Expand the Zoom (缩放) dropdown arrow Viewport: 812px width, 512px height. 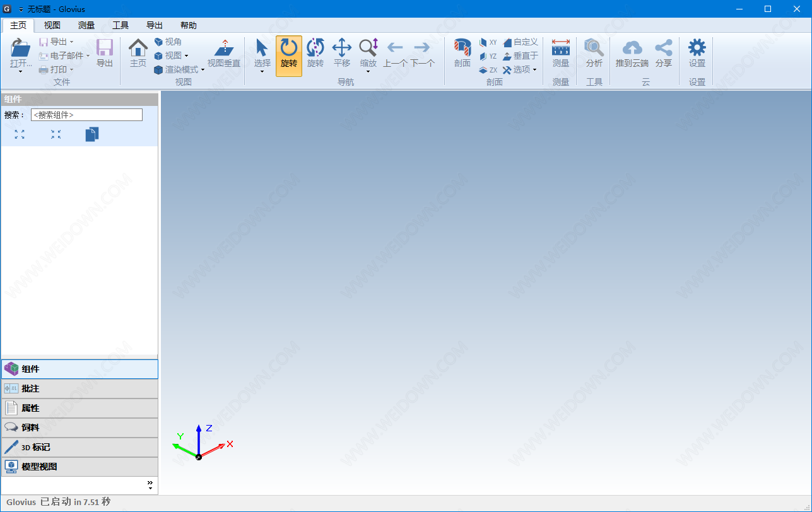[x=368, y=71]
